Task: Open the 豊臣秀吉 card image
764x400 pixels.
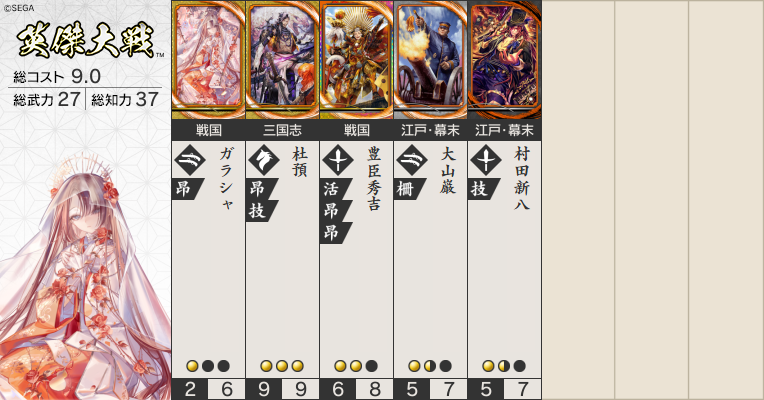Action: (x=357, y=59)
